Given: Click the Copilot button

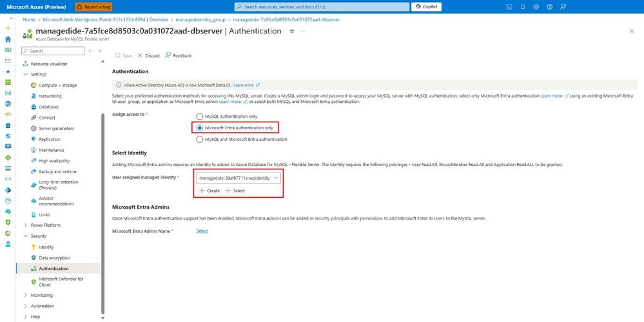Looking at the screenshot, I should pyautogui.click(x=427, y=6).
